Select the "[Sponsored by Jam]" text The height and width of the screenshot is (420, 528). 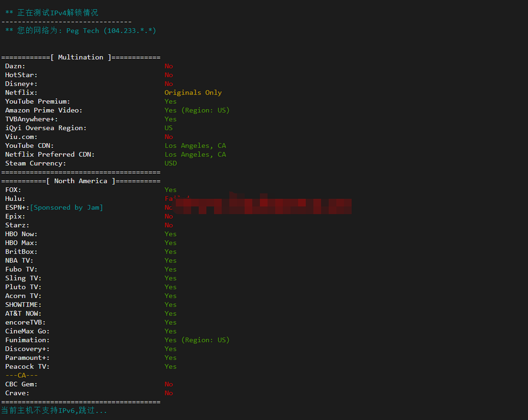point(66,208)
